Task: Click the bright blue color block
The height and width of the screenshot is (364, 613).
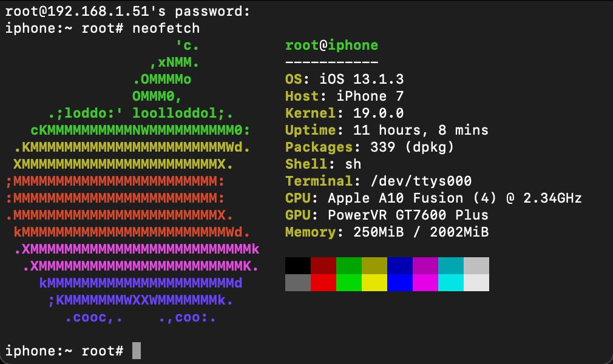Action: click(x=399, y=283)
